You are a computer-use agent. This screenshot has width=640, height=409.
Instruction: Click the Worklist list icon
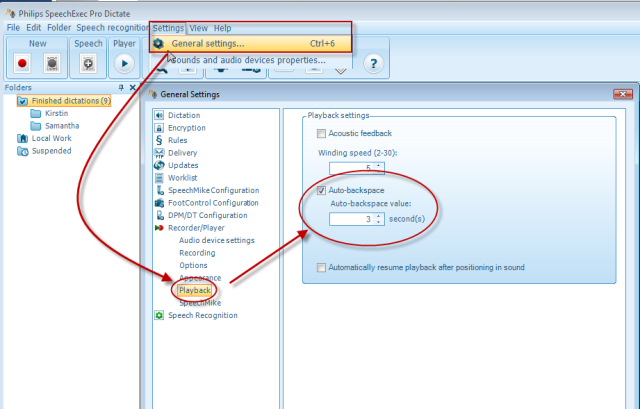click(x=159, y=178)
